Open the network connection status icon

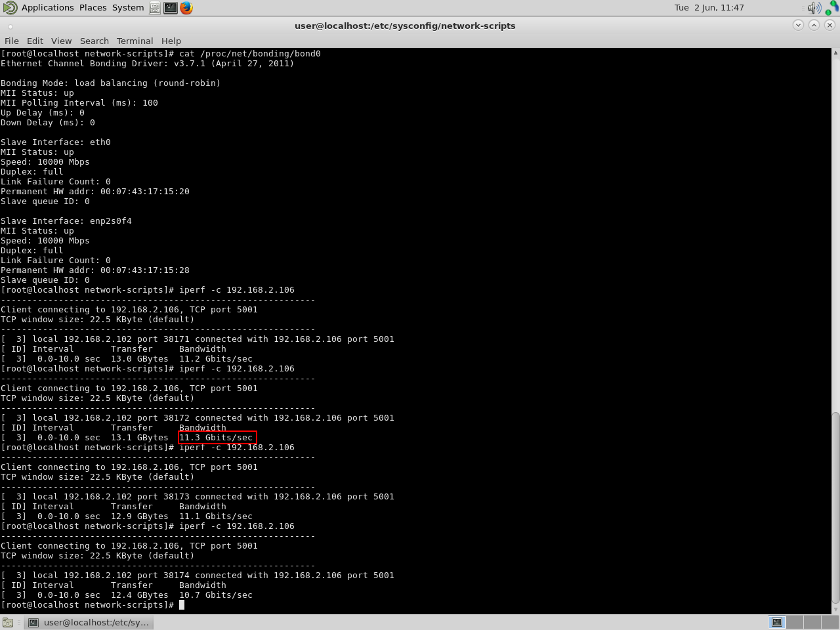[832, 8]
